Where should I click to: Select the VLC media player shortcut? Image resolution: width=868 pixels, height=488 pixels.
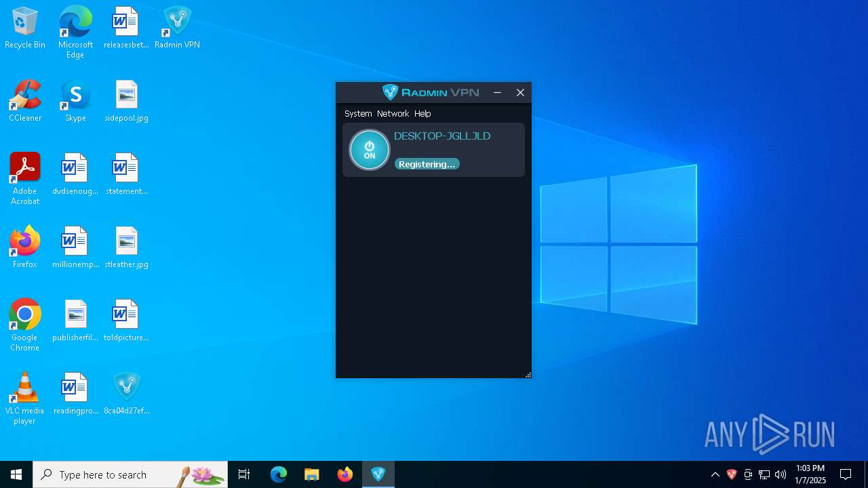click(x=25, y=399)
